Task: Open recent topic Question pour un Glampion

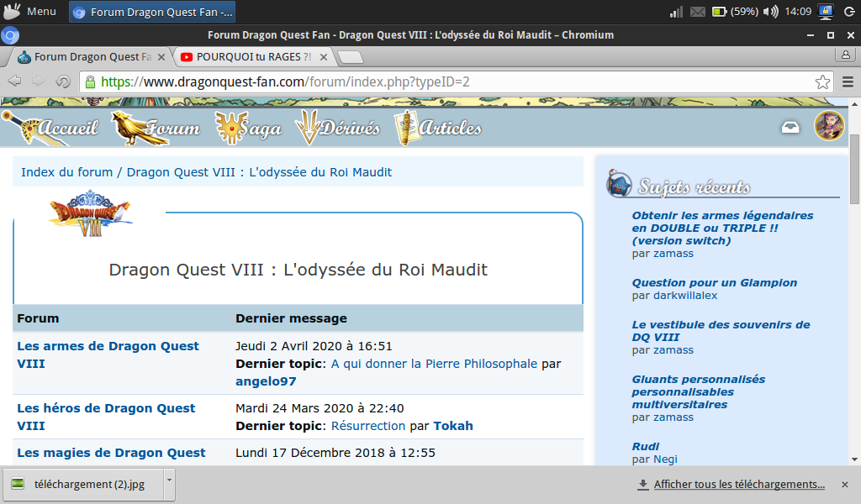Action: tap(715, 283)
